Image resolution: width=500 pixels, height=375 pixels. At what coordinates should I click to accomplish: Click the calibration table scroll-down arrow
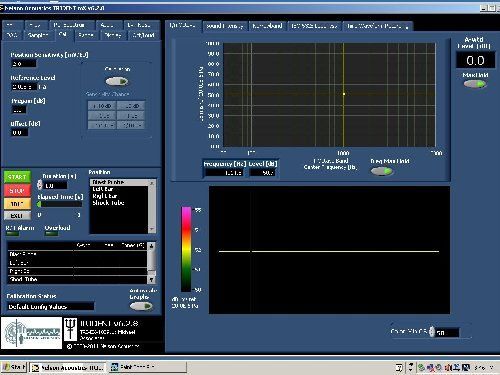coord(151,280)
